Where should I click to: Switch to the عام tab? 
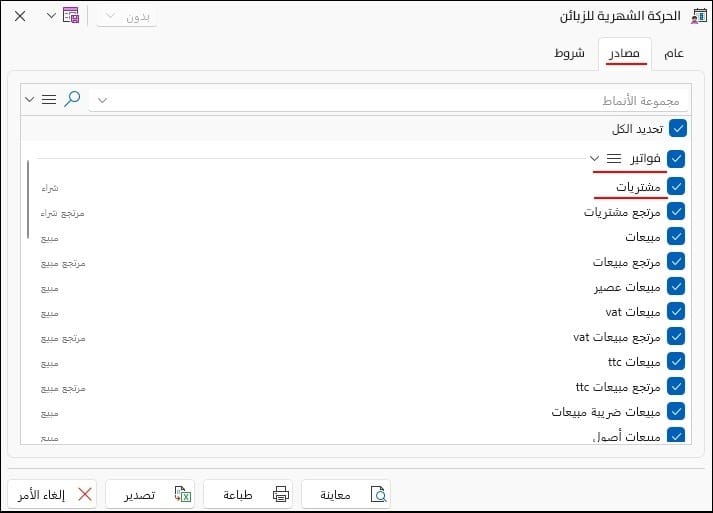[x=673, y=54]
